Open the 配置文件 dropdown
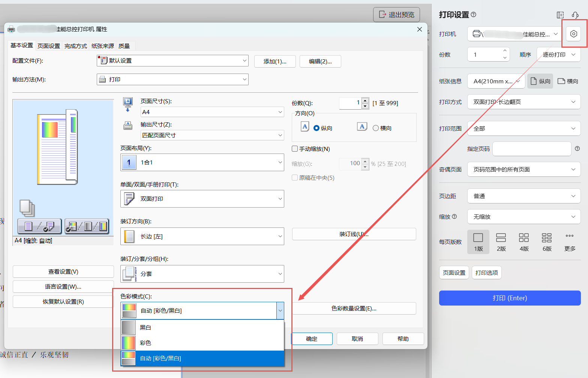The height and width of the screenshot is (378, 588). tap(172, 60)
